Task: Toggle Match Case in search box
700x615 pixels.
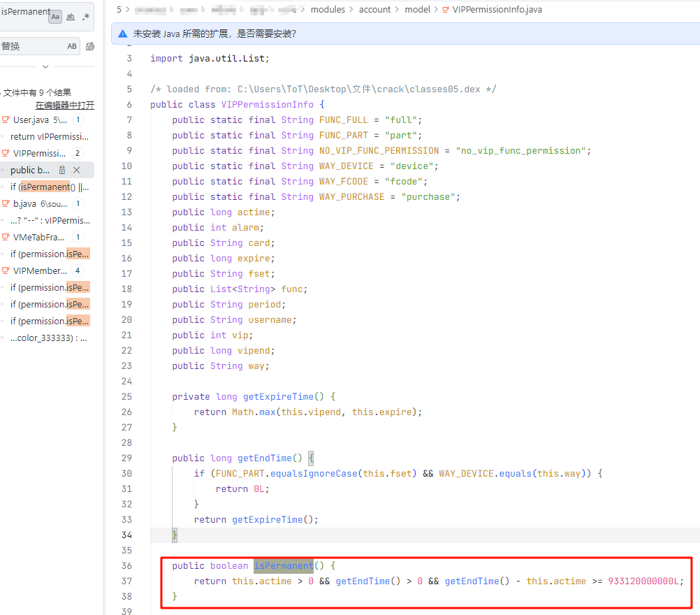Action: [55, 17]
